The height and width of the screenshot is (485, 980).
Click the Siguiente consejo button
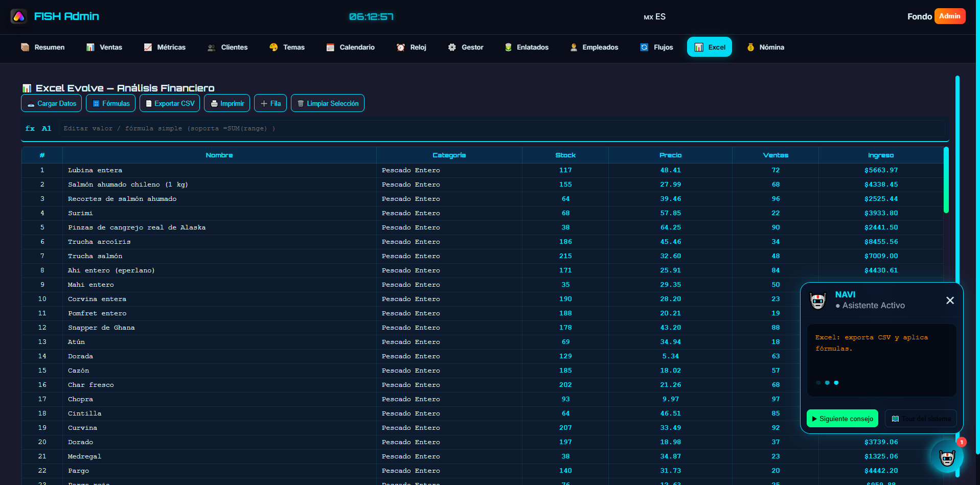pos(842,419)
